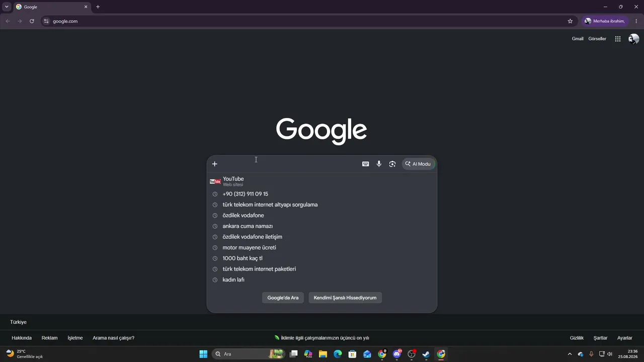Open the Google apps grid
The width and height of the screenshot is (644, 362).
tap(618, 39)
